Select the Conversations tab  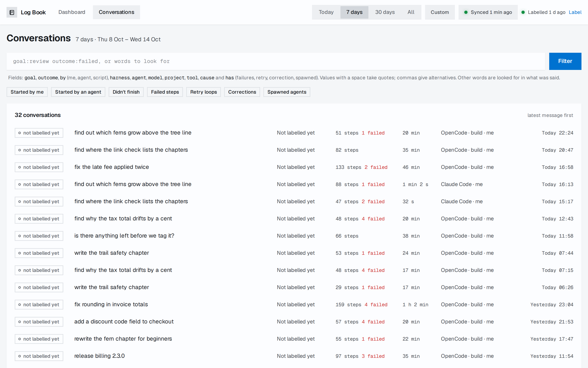pyautogui.click(x=116, y=12)
